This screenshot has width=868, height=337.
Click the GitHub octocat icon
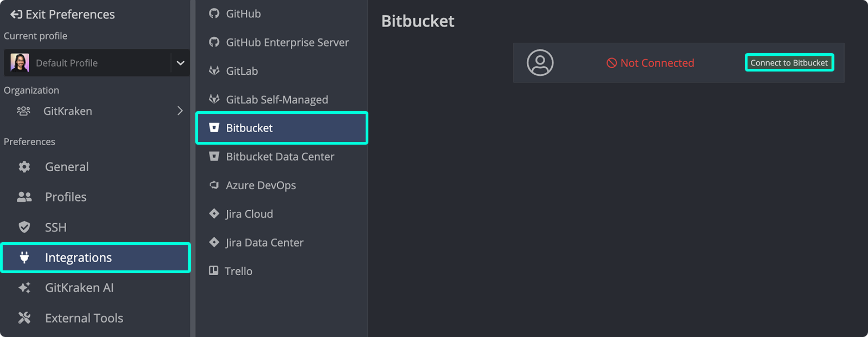(x=214, y=14)
